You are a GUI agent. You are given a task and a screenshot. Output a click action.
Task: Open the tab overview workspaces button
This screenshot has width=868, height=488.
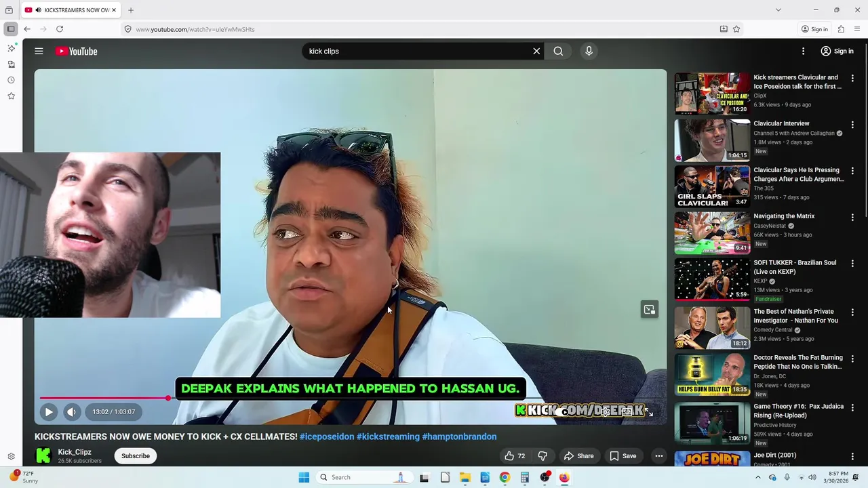9,10
